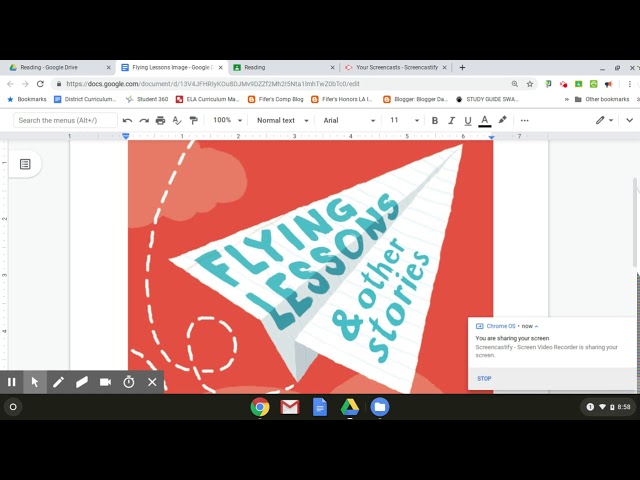Viewport: 640px width, 480px height.
Task: Open the Chrome OS launcher circle
Action: [13, 407]
